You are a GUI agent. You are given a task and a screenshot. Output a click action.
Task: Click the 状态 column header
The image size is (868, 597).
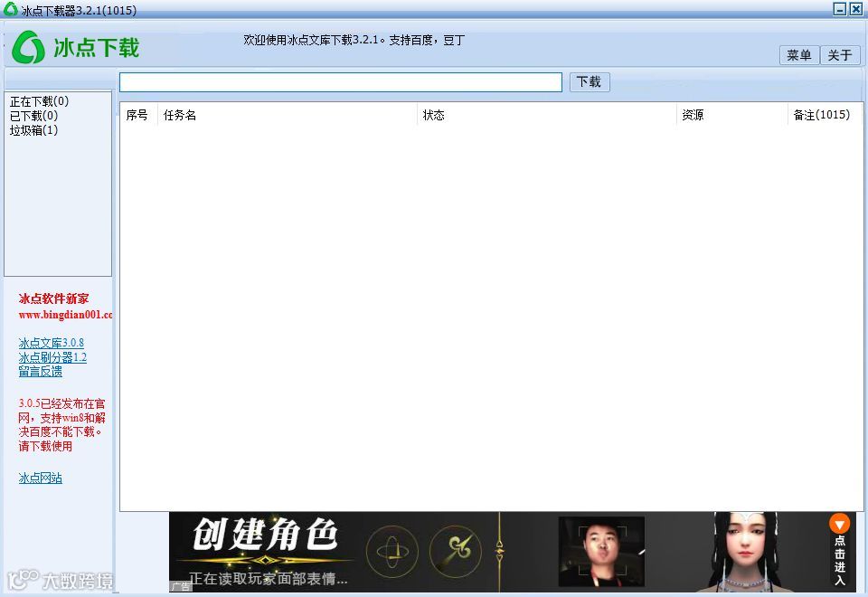546,115
